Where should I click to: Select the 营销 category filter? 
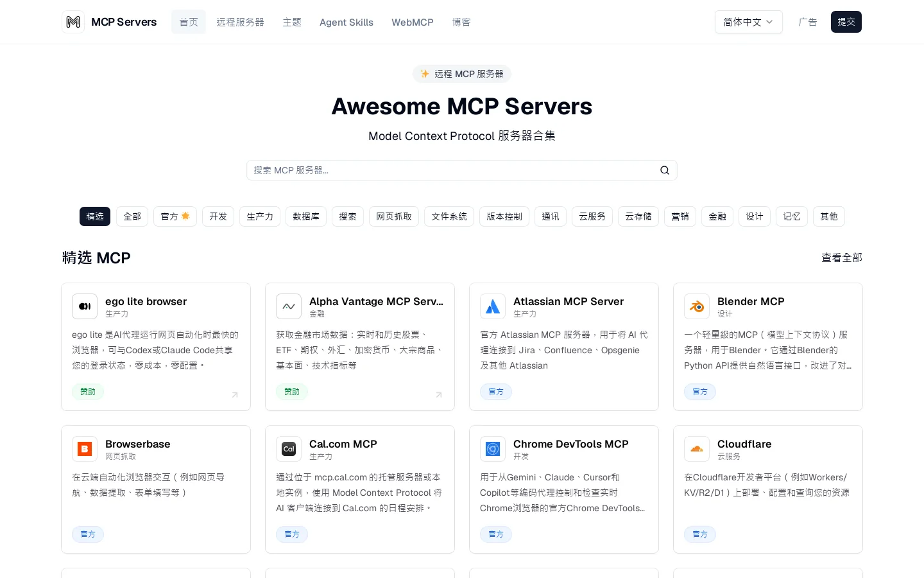pyautogui.click(x=680, y=216)
